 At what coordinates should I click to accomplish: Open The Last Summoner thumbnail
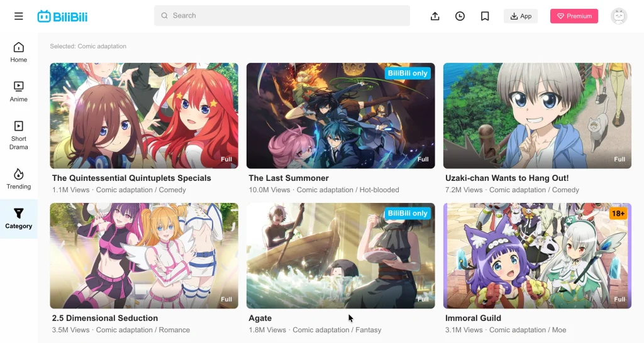340,116
